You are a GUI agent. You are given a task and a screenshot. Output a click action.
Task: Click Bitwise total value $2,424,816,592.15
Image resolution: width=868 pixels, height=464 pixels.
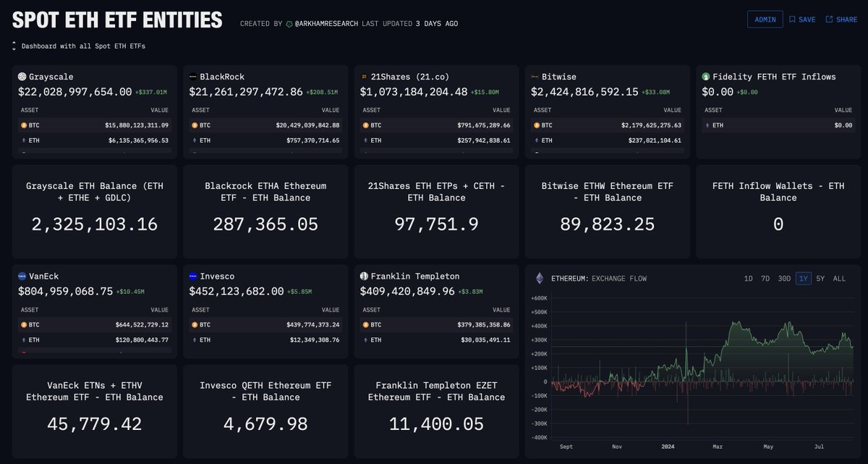(x=584, y=92)
